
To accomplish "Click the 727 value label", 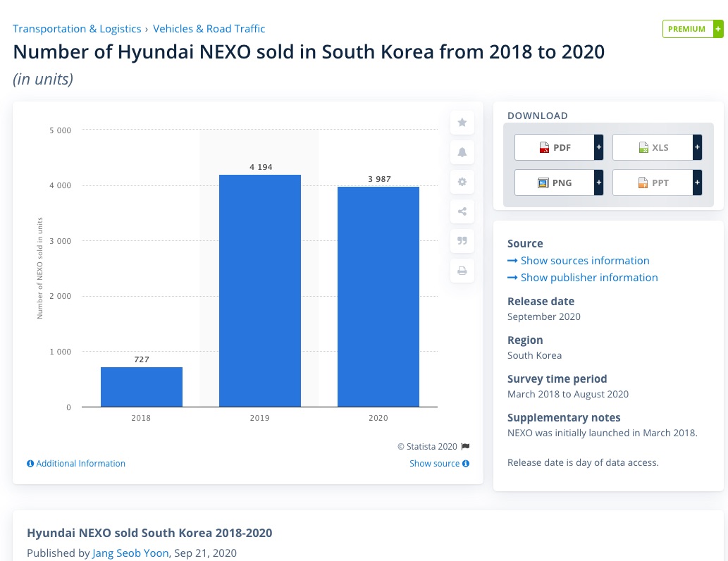I will 142,359.
